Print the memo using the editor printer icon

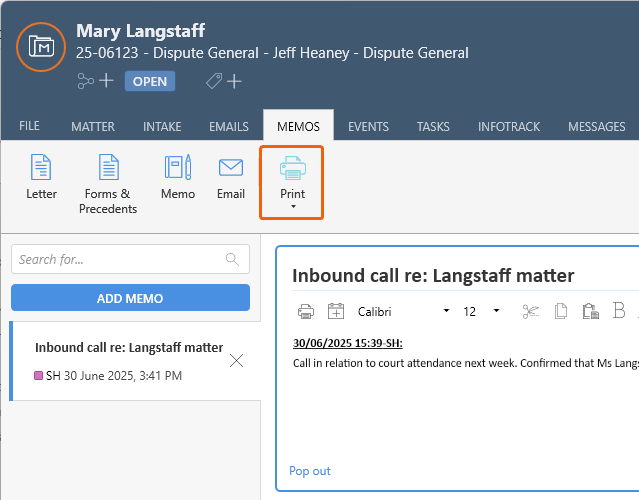pos(306,312)
